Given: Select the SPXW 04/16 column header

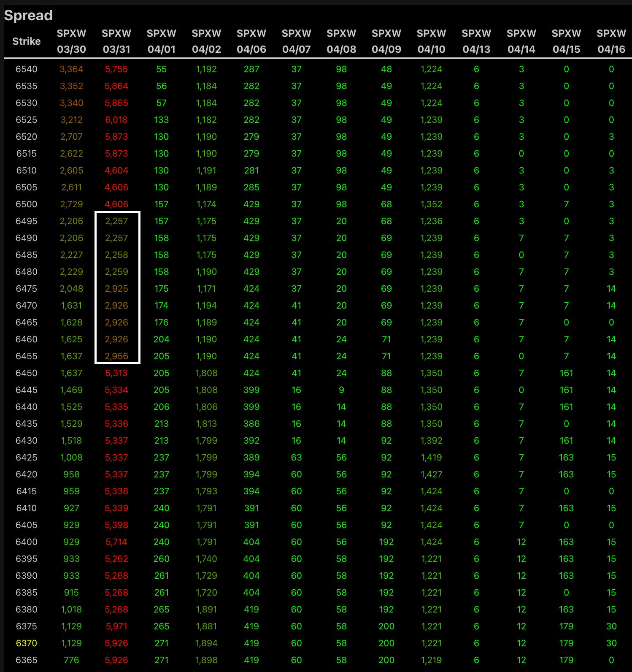Looking at the screenshot, I should (611, 41).
